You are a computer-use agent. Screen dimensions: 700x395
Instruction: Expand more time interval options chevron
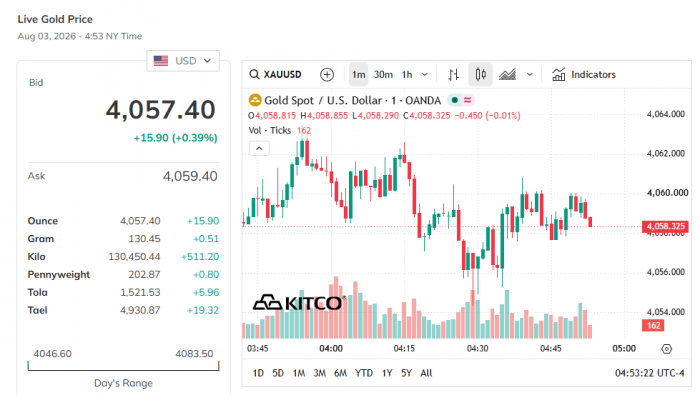(x=425, y=75)
